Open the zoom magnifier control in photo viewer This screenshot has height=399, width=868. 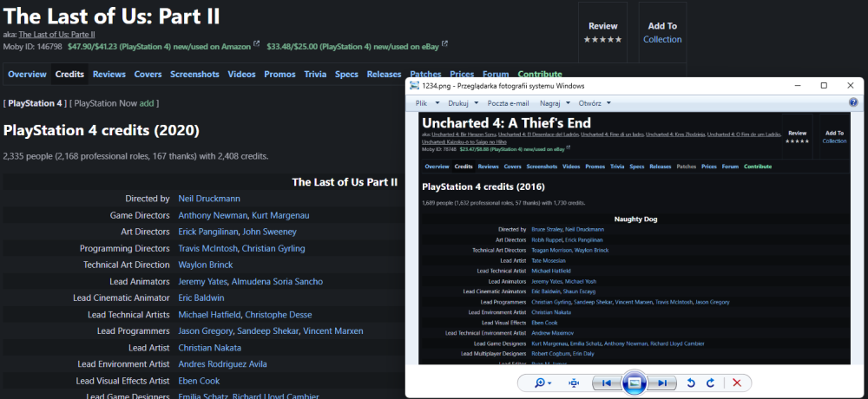click(543, 383)
